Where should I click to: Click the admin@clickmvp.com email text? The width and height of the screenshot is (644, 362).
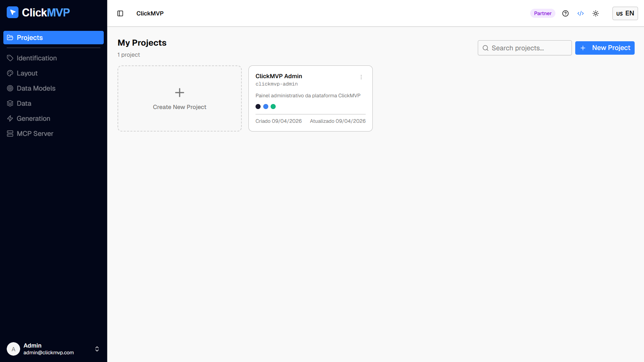coord(49,353)
